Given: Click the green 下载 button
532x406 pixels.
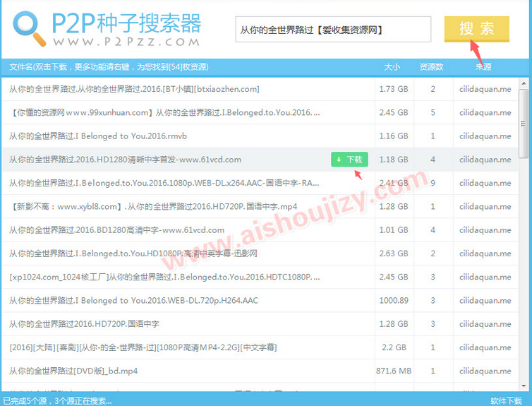Looking at the screenshot, I should tap(349, 159).
